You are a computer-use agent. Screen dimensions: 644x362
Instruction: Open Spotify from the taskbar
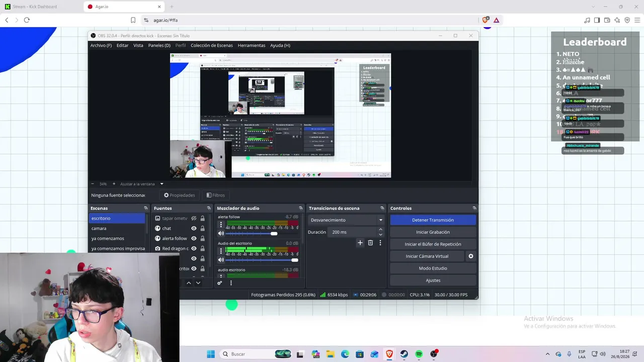[x=419, y=354]
